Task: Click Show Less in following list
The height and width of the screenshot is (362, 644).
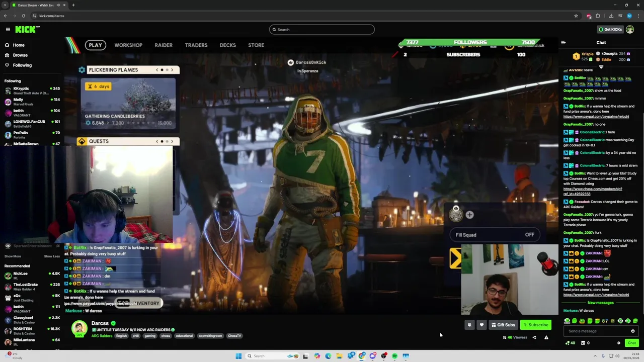Action: pyautogui.click(x=52, y=256)
